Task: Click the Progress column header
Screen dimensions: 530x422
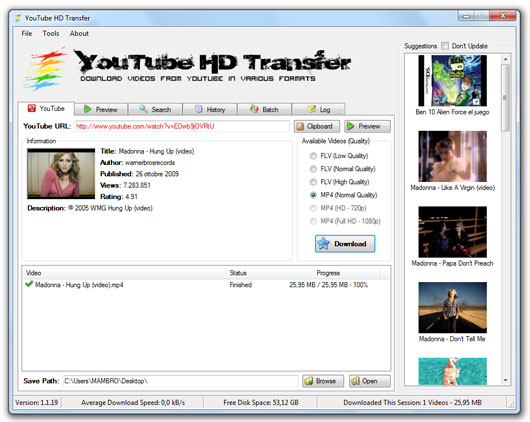Action: click(328, 273)
